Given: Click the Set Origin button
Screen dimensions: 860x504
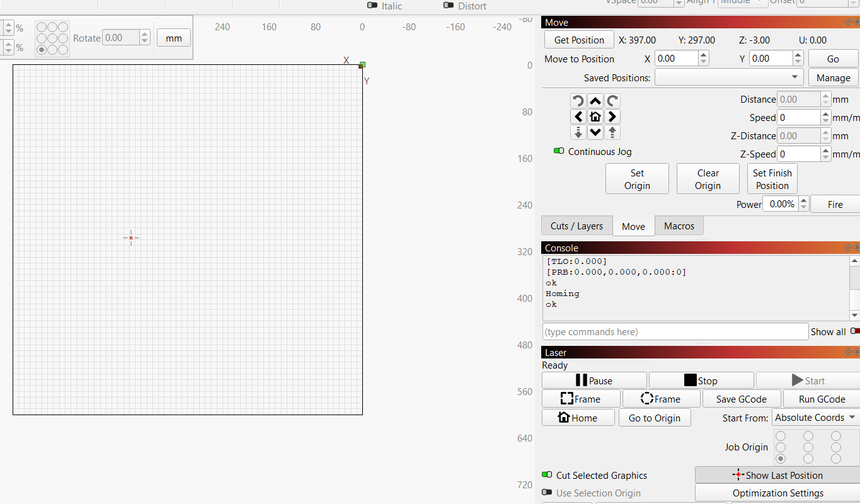Looking at the screenshot, I should 637,179.
